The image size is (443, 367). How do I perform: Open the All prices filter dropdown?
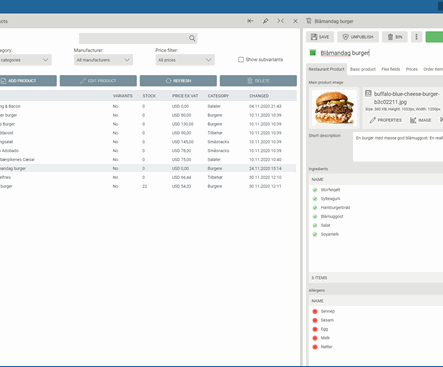click(185, 60)
